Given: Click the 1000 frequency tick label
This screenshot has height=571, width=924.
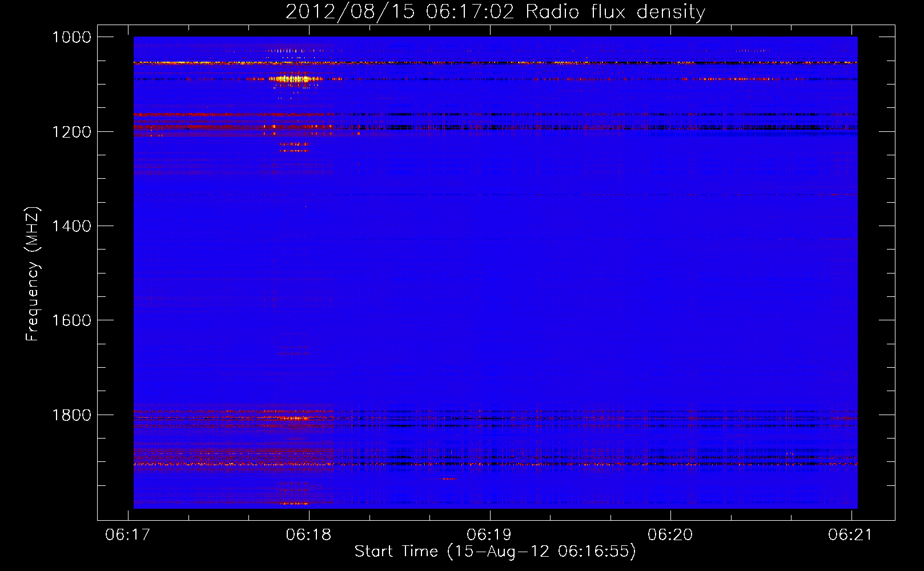Looking at the screenshot, I should click(x=71, y=37).
